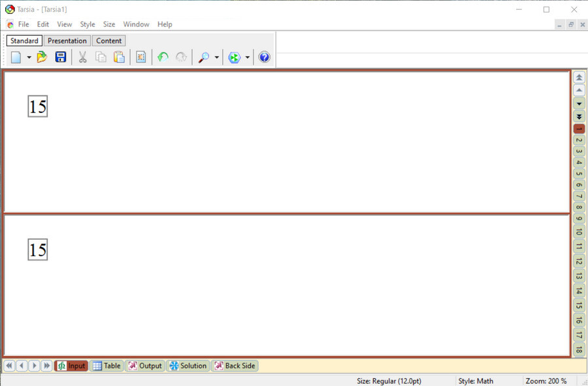
Task: Select page 12 in side strip
Action: (x=579, y=261)
